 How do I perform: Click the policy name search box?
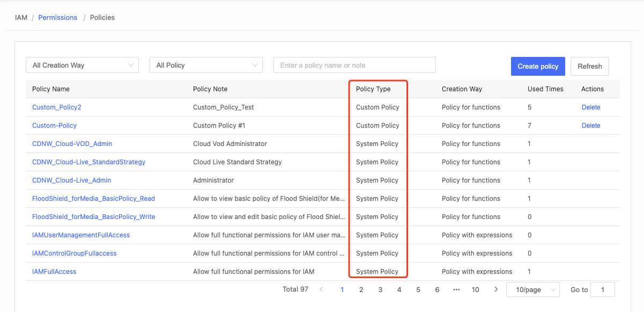pos(354,64)
